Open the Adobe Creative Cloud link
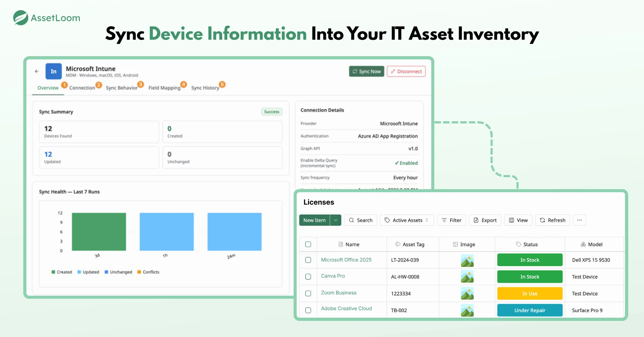 tap(346, 308)
